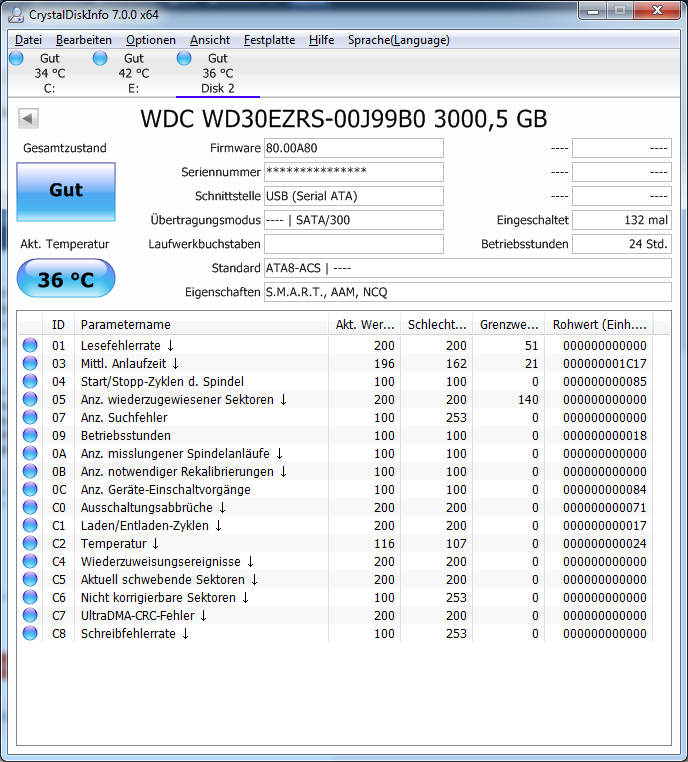This screenshot has width=688, height=762.
Task: Click status orb for UltraDMA-CRC-Fehler row
Action: click(30, 615)
